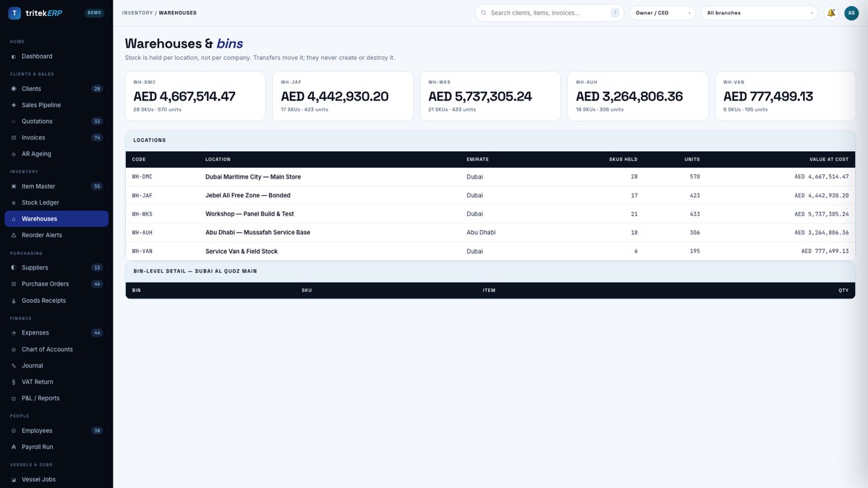
Task: Click the Value at Cost column header
Action: tap(829, 159)
